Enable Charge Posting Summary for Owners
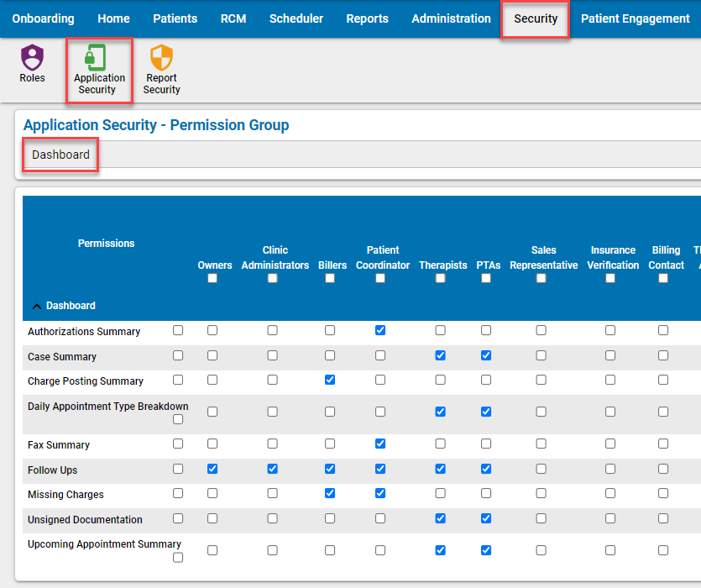This screenshot has height=588, width=701. [x=213, y=380]
